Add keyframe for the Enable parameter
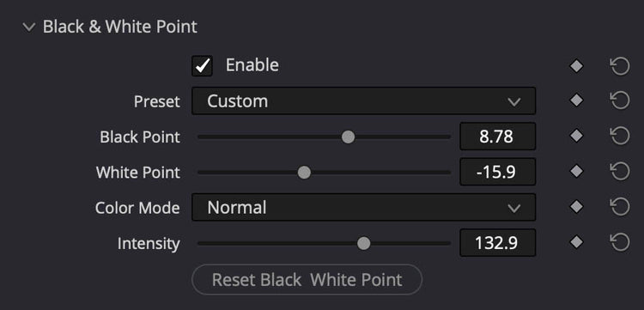Viewport: 644px width, 310px height. tap(576, 66)
